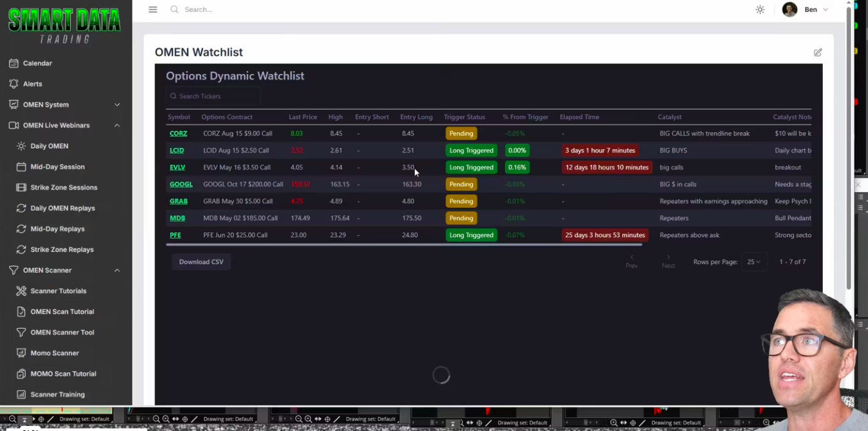
Task: Click the Next pagination button
Action: click(668, 262)
